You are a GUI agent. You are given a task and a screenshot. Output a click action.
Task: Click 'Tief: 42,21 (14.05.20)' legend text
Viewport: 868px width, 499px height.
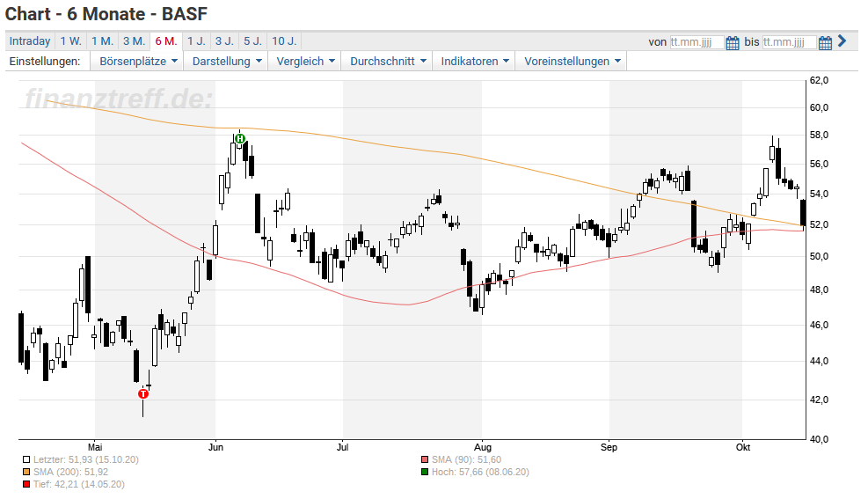coord(78,484)
